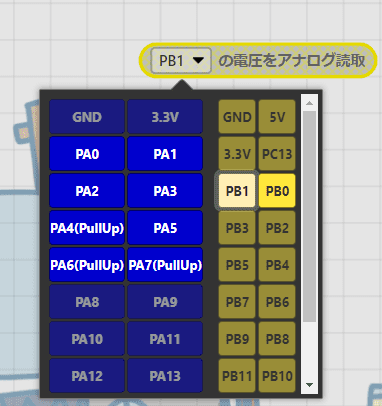382x406 pixels.
Task: Open the PB1 pin dropdown arrow
Action: 199,60
